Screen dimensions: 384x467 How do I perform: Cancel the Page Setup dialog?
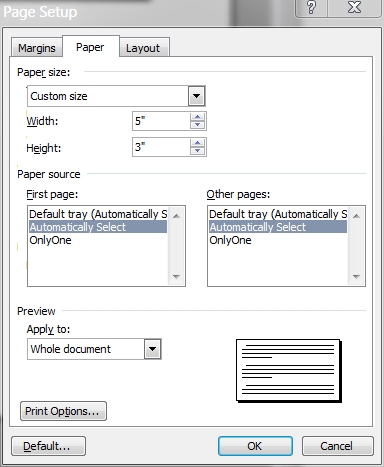[337, 446]
